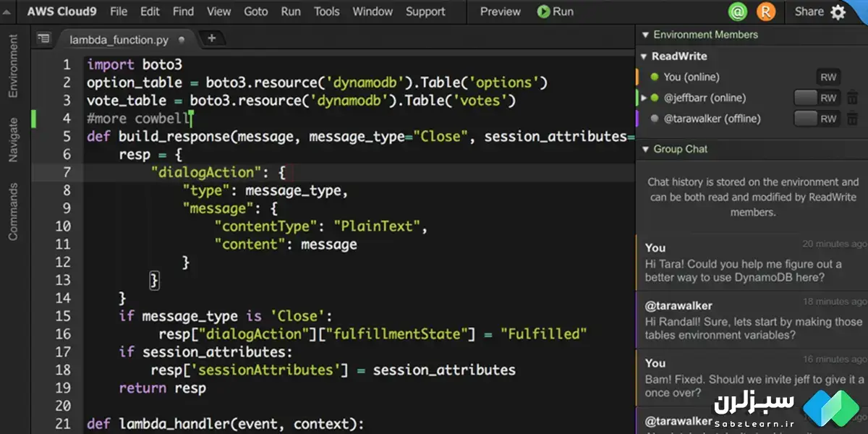Click the green @ collaborator avatar
The width and height of the screenshot is (868, 434).
point(738,12)
